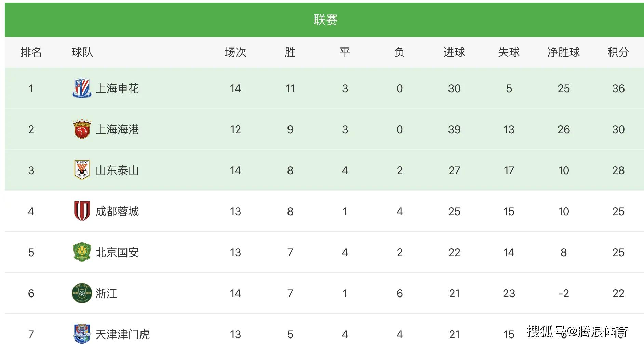Open the 上海申花 team name link
This screenshot has height=345, width=644.
pyautogui.click(x=117, y=88)
